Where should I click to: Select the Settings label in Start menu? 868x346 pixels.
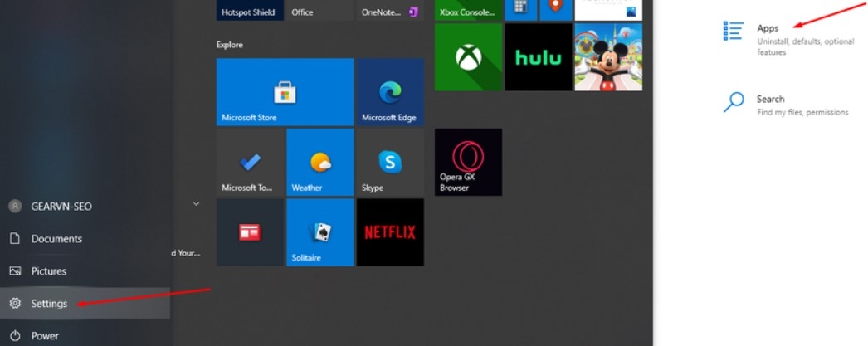pos(49,304)
